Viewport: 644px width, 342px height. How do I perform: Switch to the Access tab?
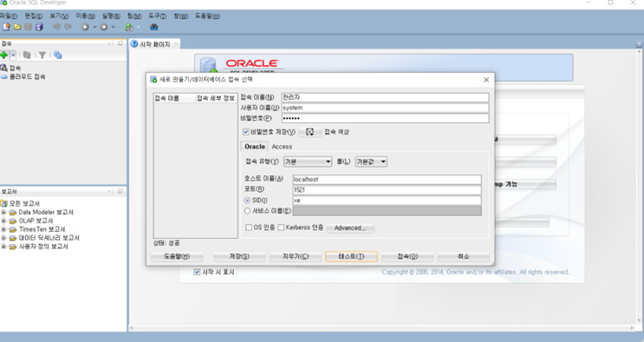282,147
